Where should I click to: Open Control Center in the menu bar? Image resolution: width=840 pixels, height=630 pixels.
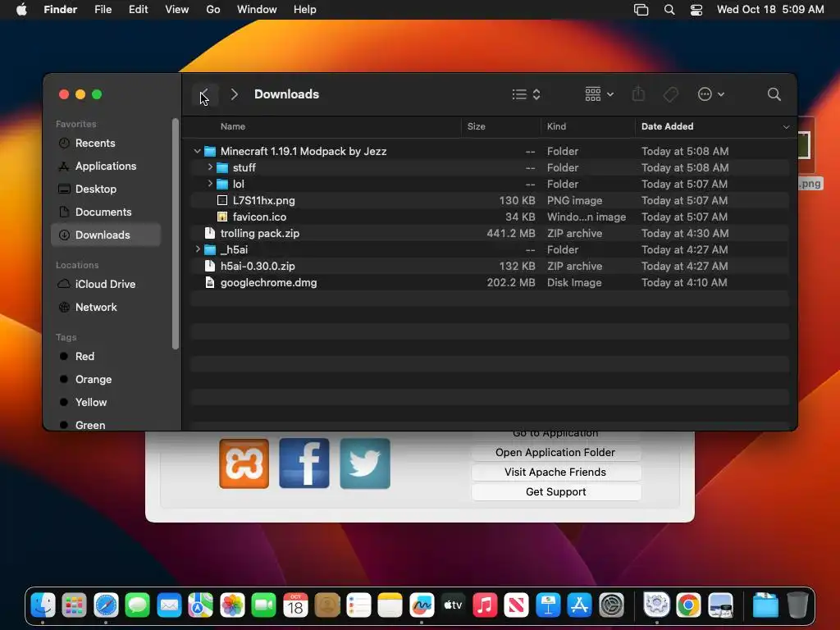[696, 10]
